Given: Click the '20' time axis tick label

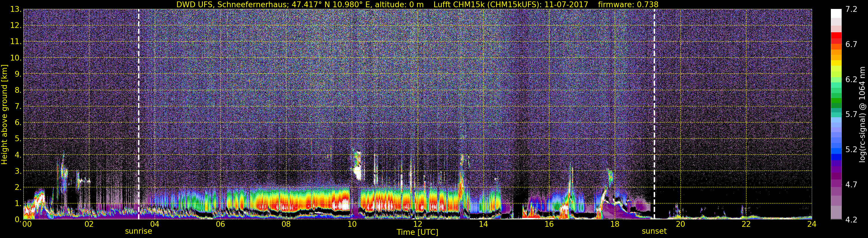Looking at the screenshot, I should 680,224.
